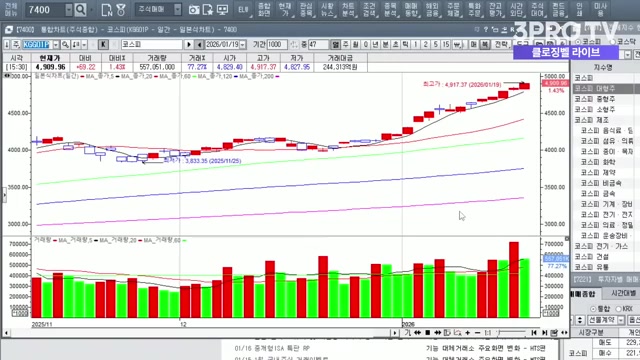Adjust the chart zoom slider in bottom toolbar

[x=511, y=333]
